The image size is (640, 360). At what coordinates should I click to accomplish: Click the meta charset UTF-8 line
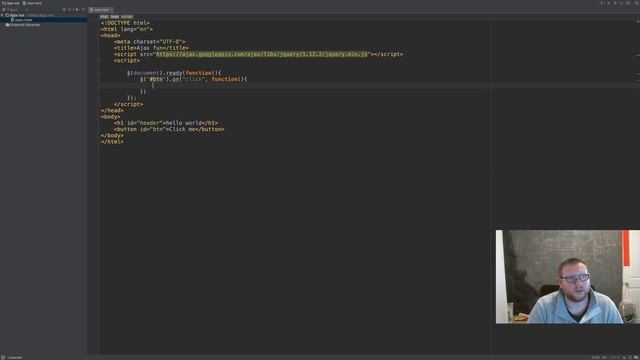pos(149,42)
